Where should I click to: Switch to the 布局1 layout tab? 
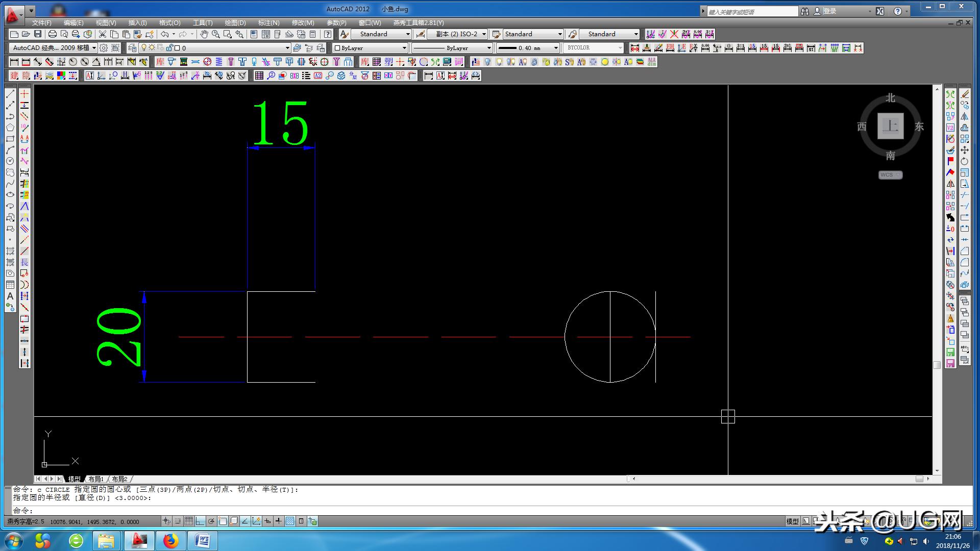pyautogui.click(x=95, y=479)
